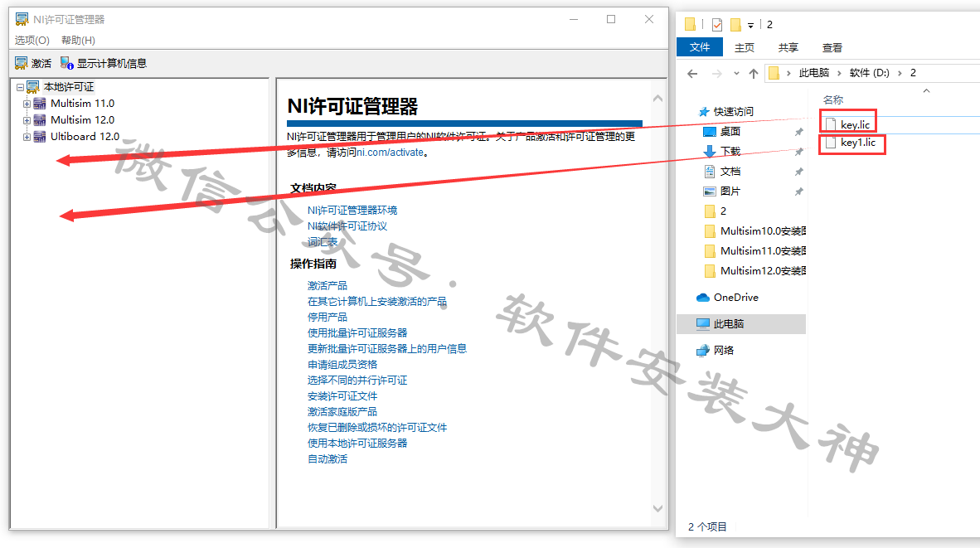Click 显示计算机信息 toolbar button
980x548 pixels.
click(x=103, y=63)
